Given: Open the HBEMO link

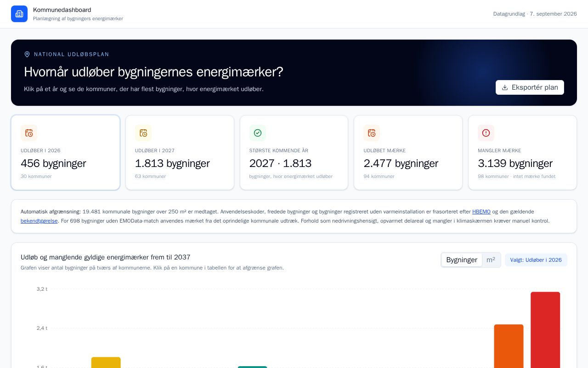Looking at the screenshot, I should 481,212.
